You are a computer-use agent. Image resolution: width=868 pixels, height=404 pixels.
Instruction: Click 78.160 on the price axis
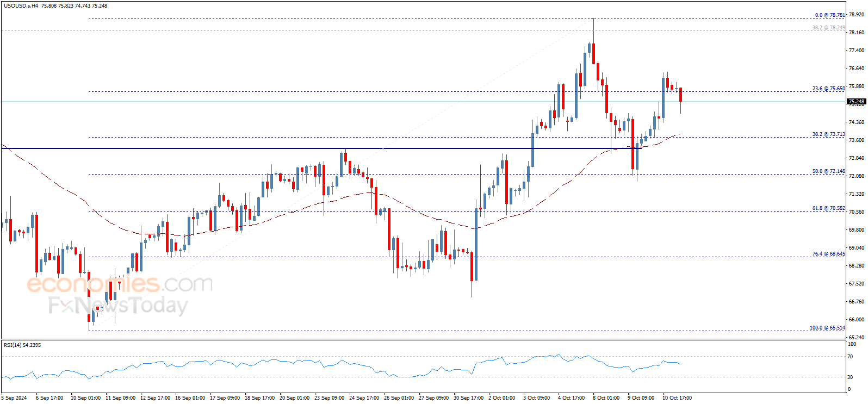tap(857, 33)
